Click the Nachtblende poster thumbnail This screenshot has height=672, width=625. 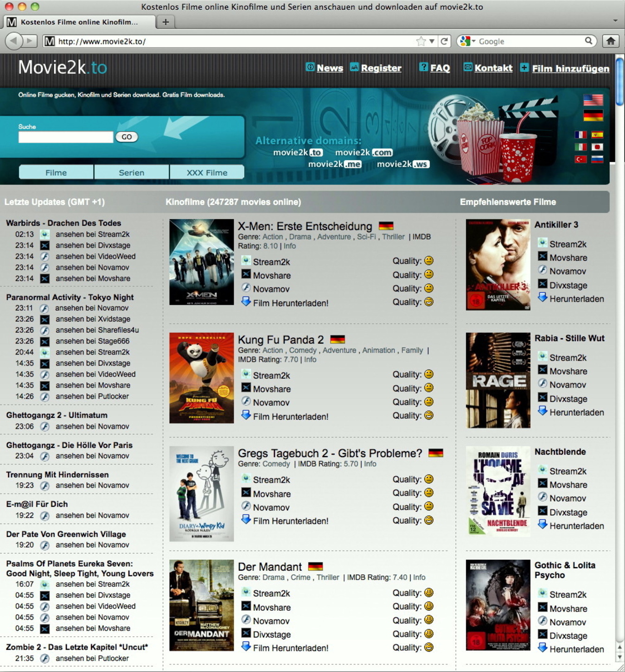point(498,491)
